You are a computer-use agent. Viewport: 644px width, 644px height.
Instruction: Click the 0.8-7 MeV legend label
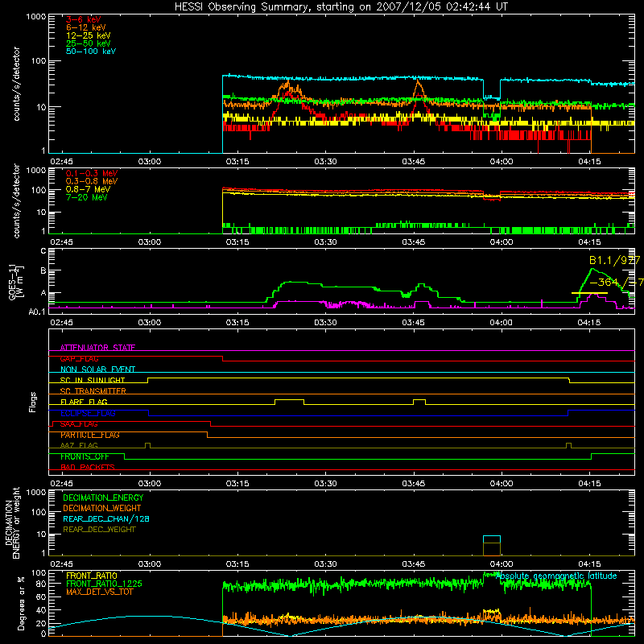pos(88,189)
